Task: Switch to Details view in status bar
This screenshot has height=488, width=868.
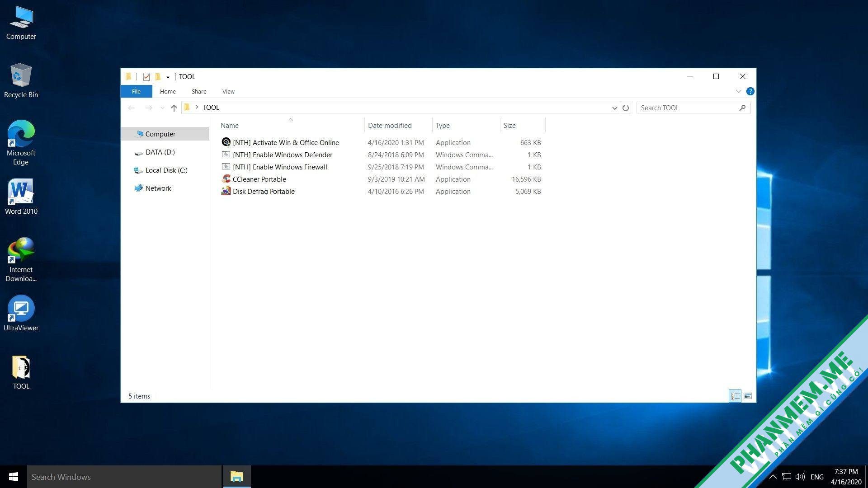Action: coord(735,396)
